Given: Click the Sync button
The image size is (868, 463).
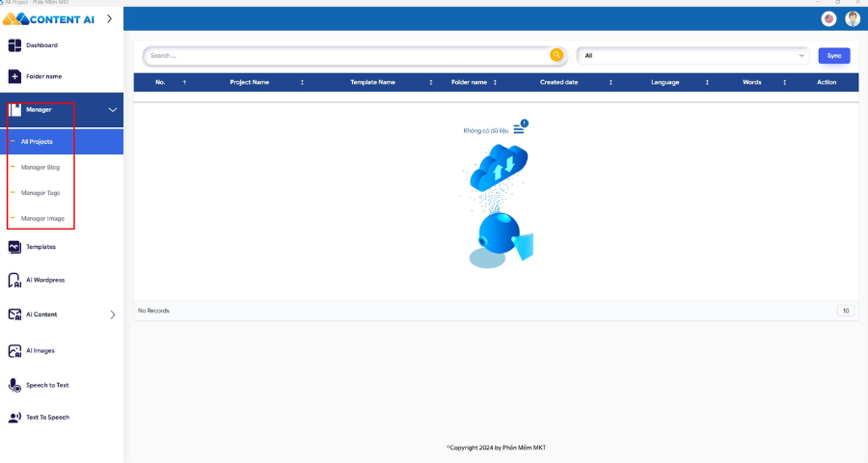Looking at the screenshot, I should [x=834, y=55].
